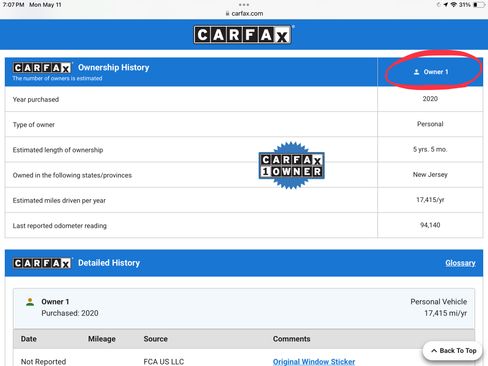Click Estimated length of ownership label
The image size is (488, 366).
click(58, 150)
